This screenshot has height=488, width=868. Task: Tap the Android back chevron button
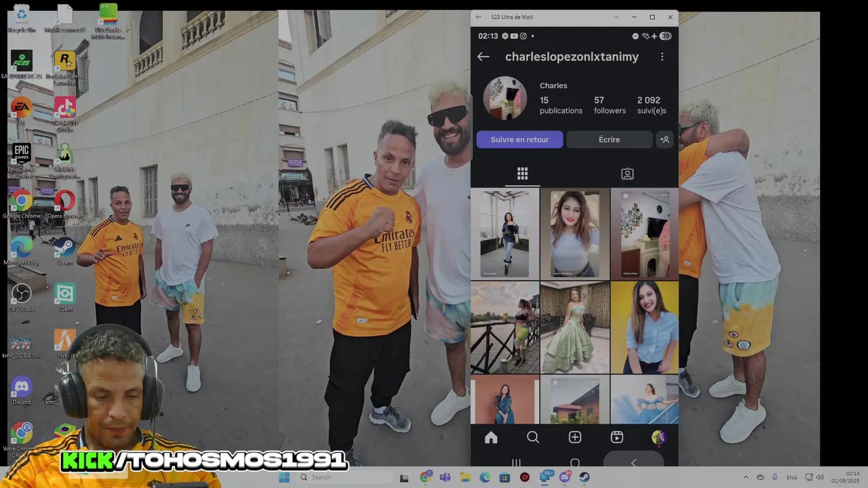[633, 462]
